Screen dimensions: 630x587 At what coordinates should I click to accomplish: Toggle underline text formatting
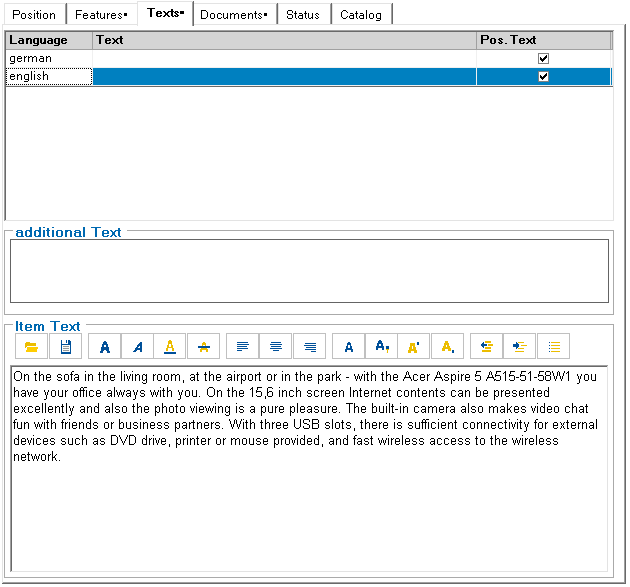[x=170, y=346]
